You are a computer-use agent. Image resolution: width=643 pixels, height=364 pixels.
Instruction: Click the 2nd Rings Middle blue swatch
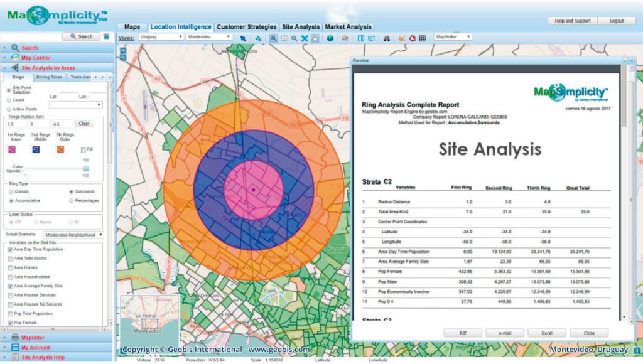pos(36,149)
